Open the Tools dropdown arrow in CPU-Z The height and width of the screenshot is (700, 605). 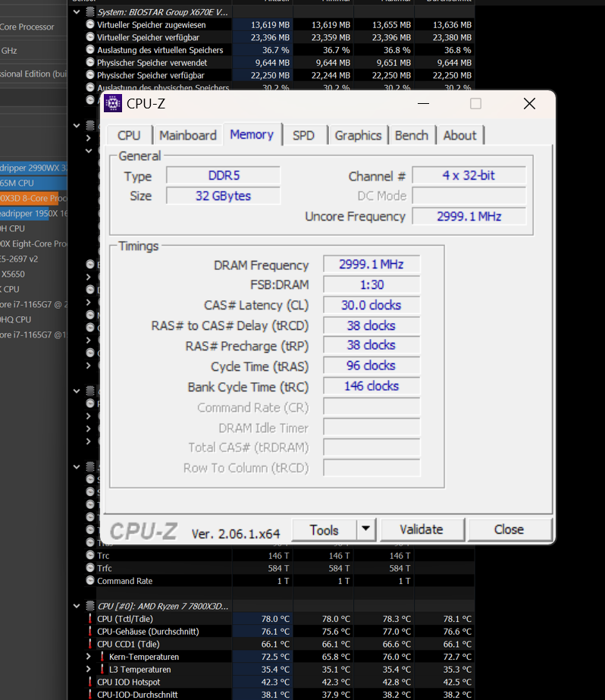pyautogui.click(x=366, y=529)
